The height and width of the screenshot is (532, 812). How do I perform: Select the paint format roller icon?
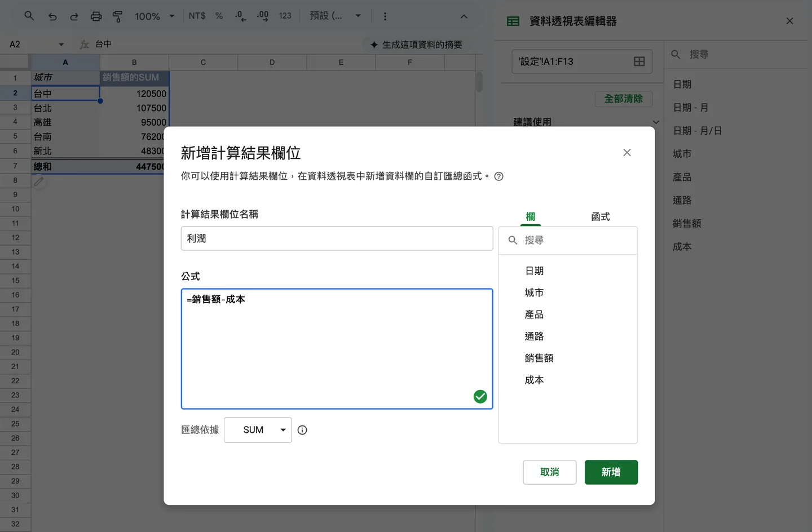[x=117, y=16]
